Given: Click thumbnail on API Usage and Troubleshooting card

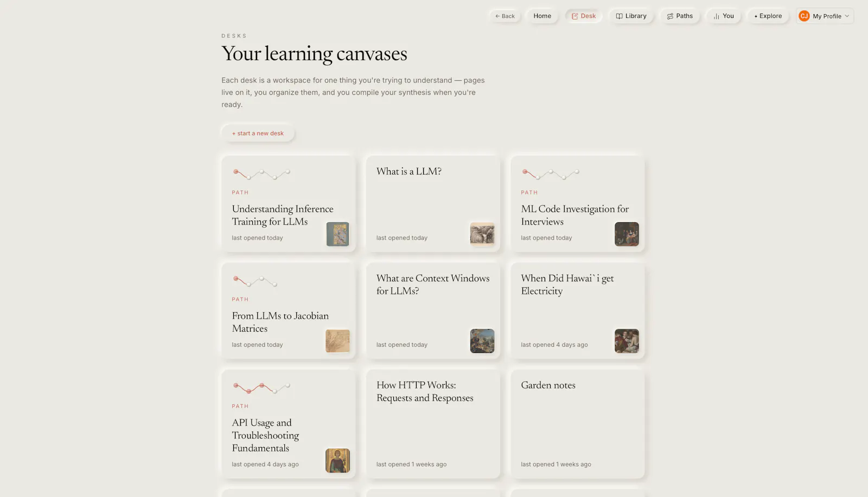Looking at the screenshot, I should (337, 461).
